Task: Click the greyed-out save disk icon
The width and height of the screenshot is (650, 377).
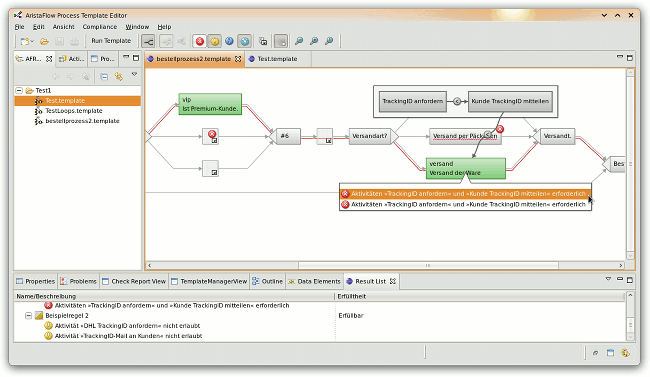Action: click(60, 41)
